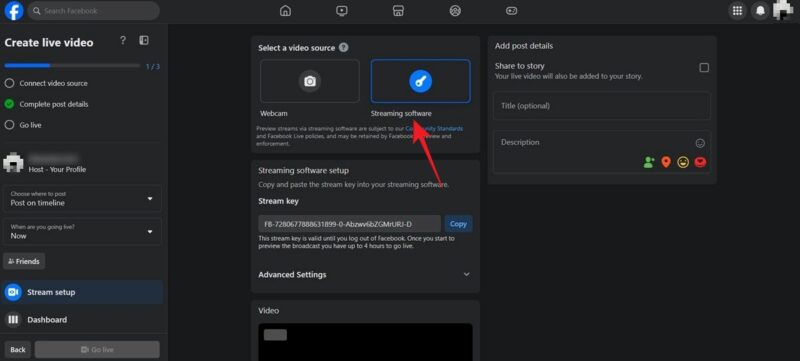The width and height of the screenshot is (800, 361).
Task: Enable the Share to story checkbox
Action: (704, 68)
